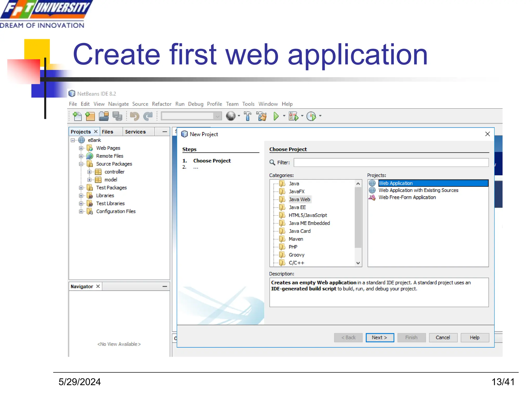
Task: Click the New File toolbar icon
Action: click(x=77, y=116)
